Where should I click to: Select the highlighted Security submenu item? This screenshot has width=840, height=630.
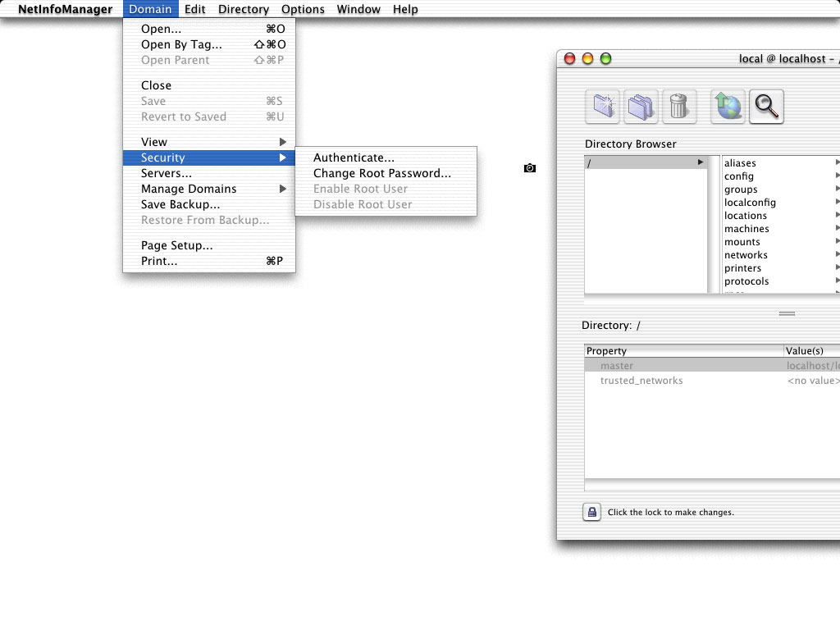209,157
